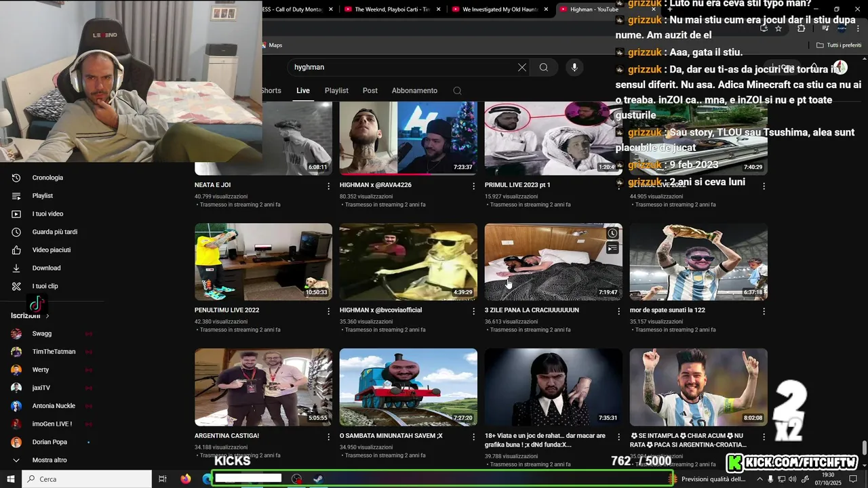The width and height of the screenshot is (868, 488).
Task: Open the channel search magnifier next to Abbonamento
Action: 457,91
